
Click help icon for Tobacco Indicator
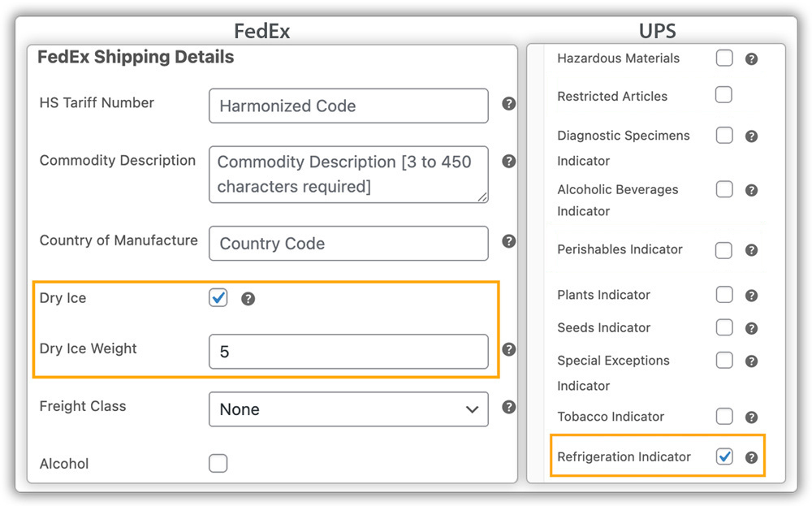751,417
